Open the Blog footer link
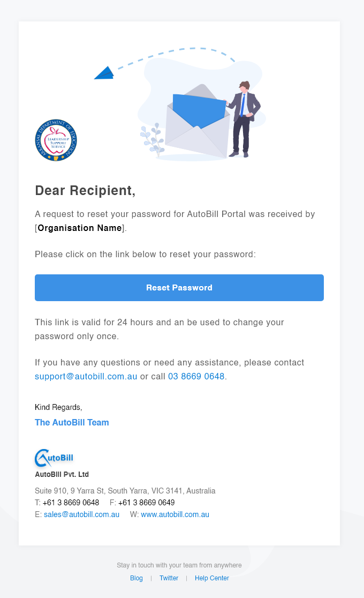The image size is (364, 598). pyautogui.click(x=136, y=578)
